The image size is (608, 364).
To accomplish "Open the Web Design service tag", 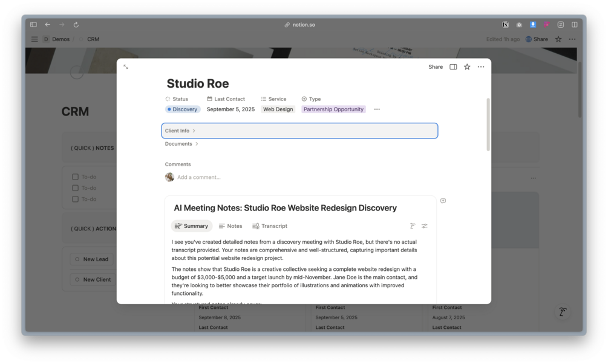I will 278,109.
